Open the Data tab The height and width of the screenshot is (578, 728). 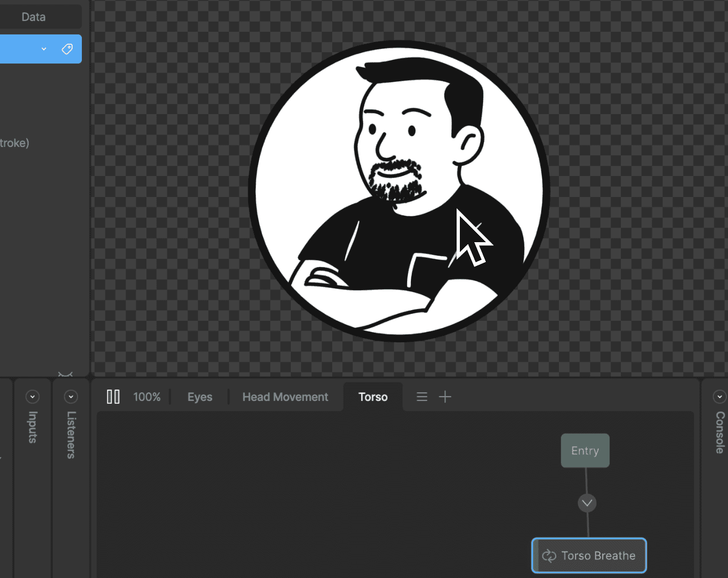(33, 17)
